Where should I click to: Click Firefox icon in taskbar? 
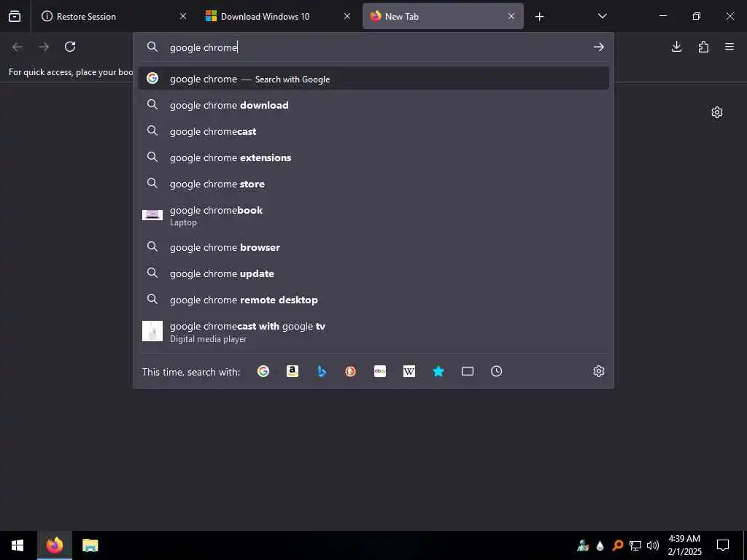click(54, 545)
